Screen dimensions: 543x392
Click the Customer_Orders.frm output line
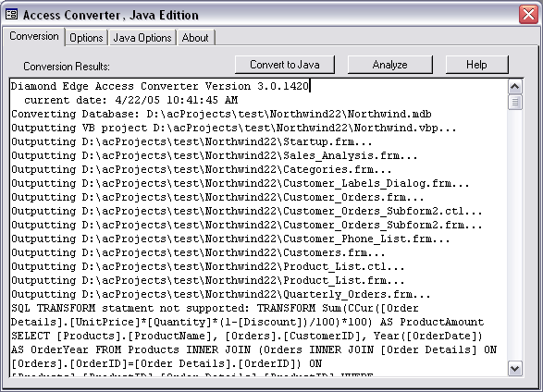click(x=217, y=197)
